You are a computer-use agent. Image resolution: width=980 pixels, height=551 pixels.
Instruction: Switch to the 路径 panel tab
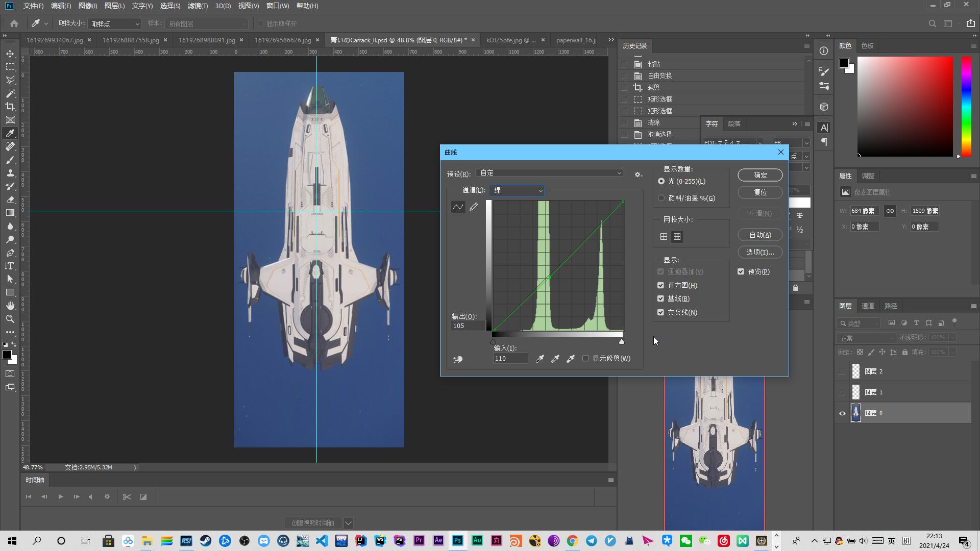click(891, 306)
